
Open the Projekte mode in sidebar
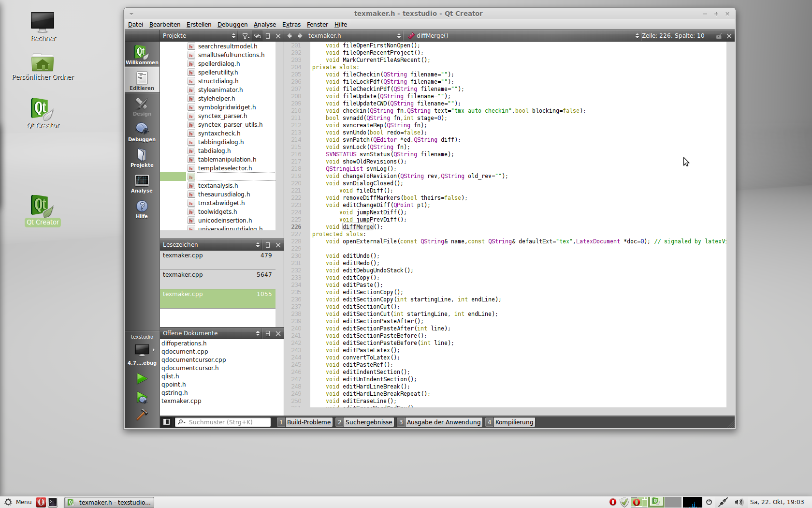[x=142, y=157]
